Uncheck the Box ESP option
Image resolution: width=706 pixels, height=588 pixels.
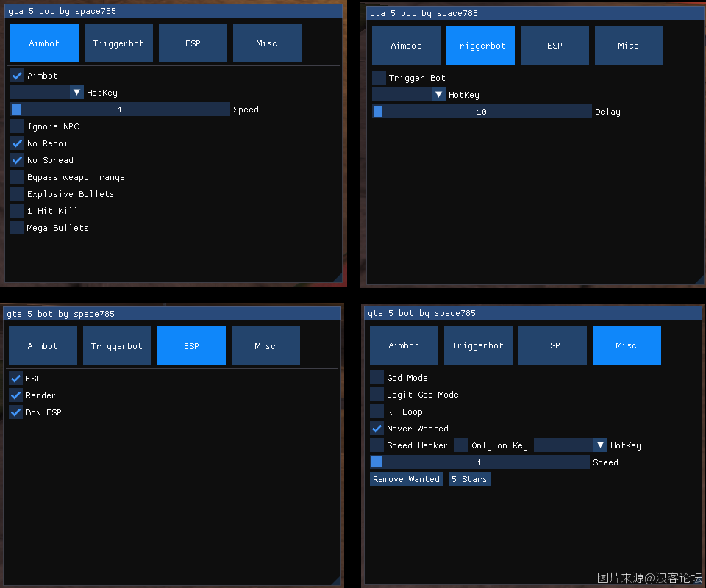click(16, 412)
